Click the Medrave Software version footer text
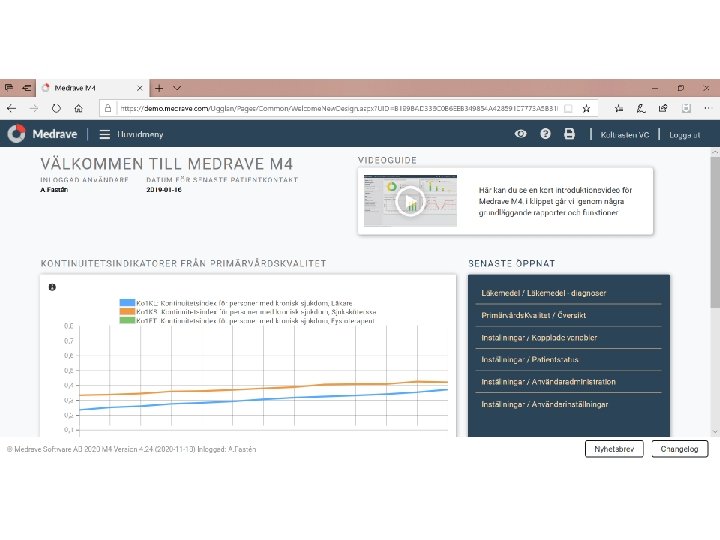This screenshot has width=720, height=540. pos(131,449)
